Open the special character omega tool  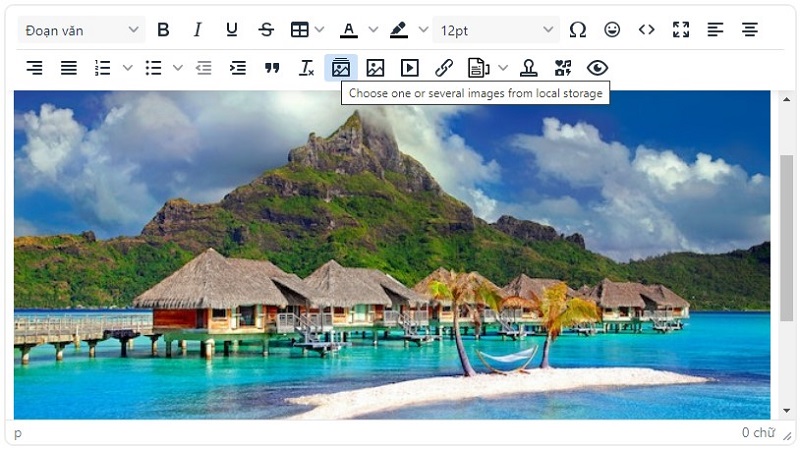[x=578, y=30]
